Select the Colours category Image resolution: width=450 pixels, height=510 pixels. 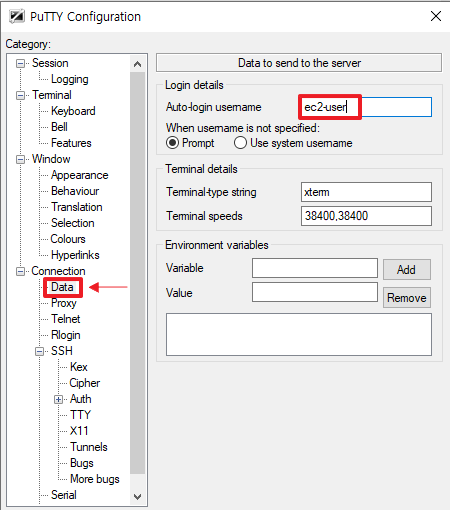tap(68, 239)
